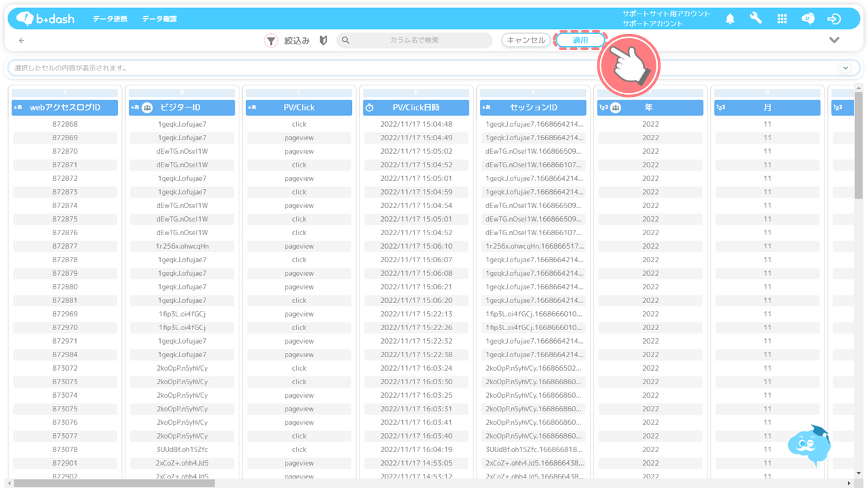Open the apps grid menu

(x=782, y=19)
